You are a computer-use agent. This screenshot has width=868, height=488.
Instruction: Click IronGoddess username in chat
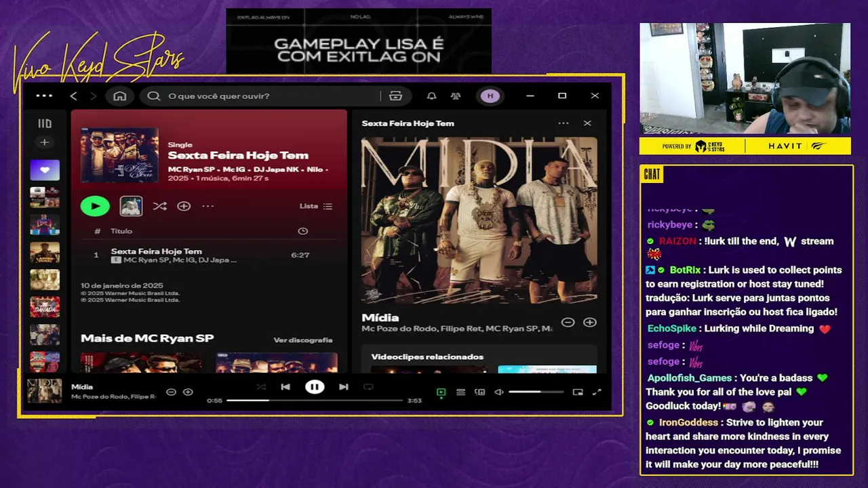coord(690,422)
